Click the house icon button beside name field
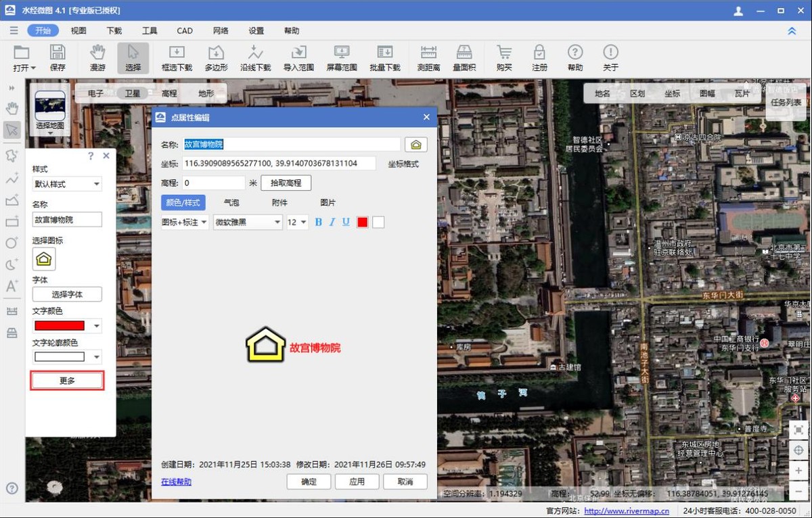This screenshot has height=518, width=812. 416,145
